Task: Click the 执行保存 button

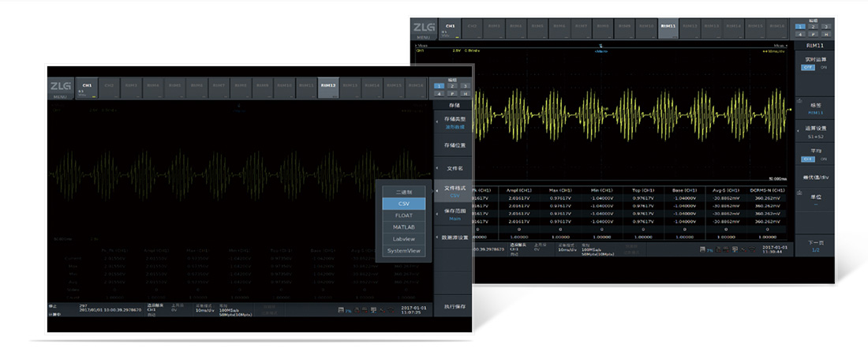Action: point(454,306)
